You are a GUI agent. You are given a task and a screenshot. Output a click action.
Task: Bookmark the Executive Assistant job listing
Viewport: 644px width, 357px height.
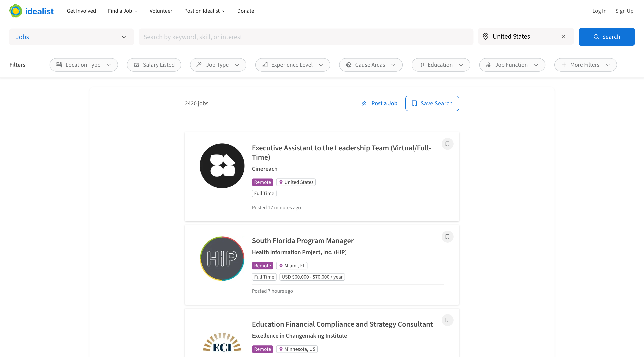[447, 144]
